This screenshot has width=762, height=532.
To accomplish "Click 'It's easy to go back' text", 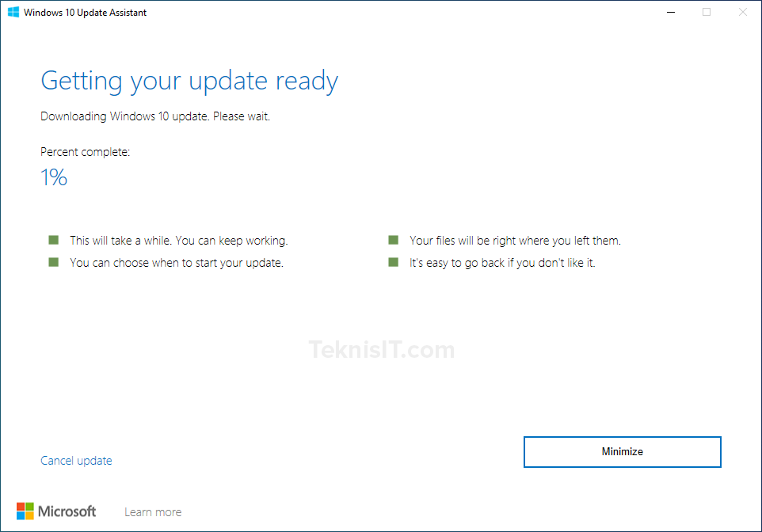I will pyautogui.click(x=502, y=263).
